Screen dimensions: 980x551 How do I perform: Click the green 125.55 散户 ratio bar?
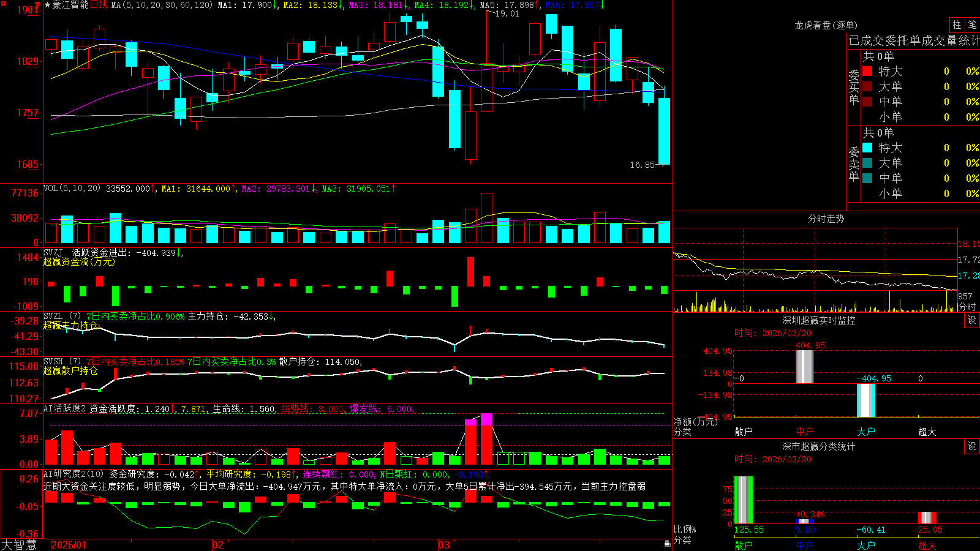point(744,500)
